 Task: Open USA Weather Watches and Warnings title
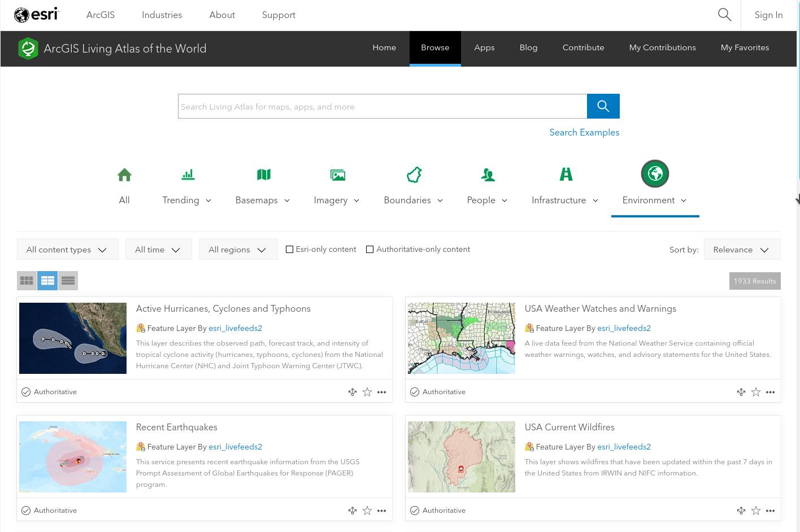pos(600,309)
